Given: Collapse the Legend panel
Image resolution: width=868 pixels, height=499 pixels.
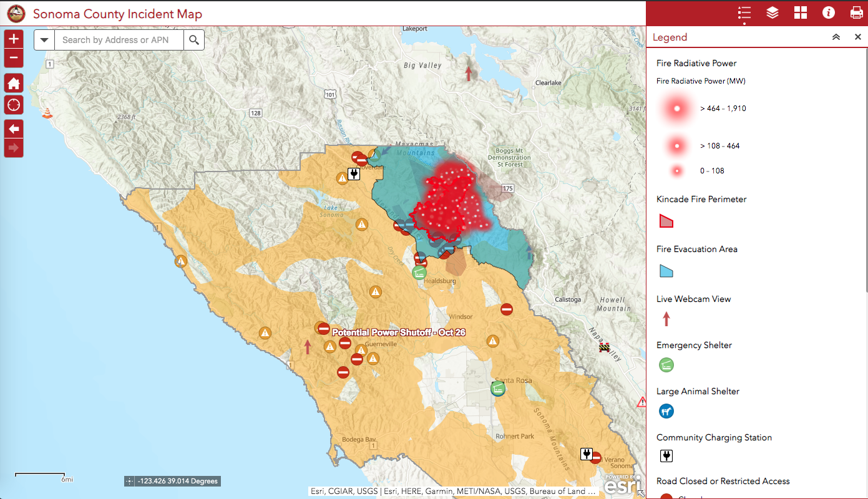Looking at the screenshot, I should click(x=836, y=37).
